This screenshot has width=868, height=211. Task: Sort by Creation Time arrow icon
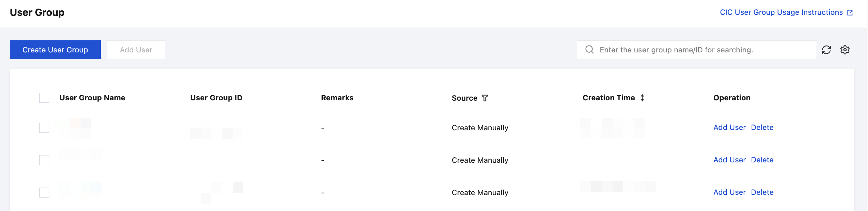tap(642, 98)
